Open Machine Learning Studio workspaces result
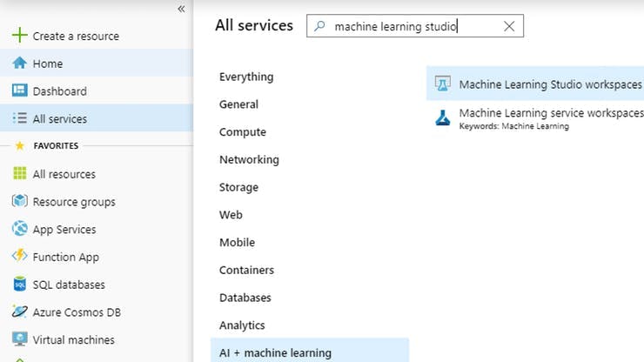Image resolution: width=644 pixels, height=362 pixels. pyautogui.click(x=535, y=84)
